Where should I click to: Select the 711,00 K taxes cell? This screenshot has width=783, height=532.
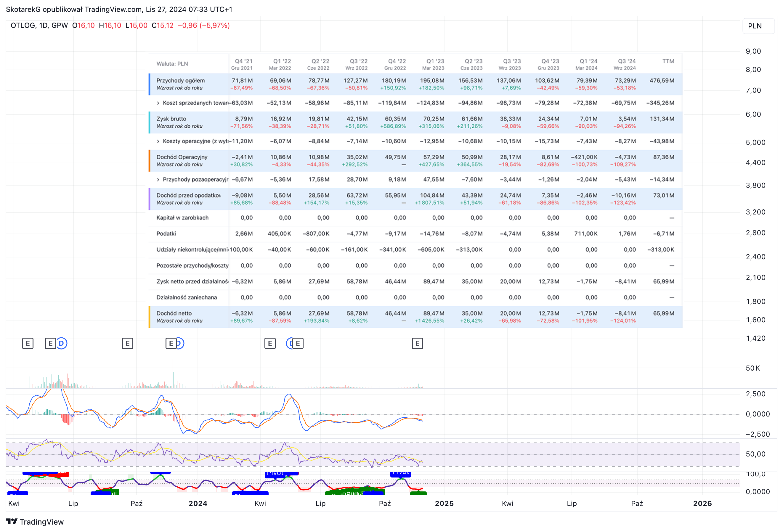pos(586,234)
